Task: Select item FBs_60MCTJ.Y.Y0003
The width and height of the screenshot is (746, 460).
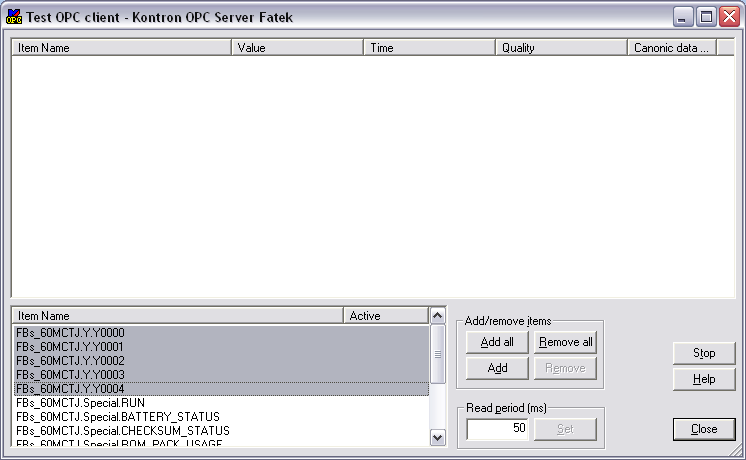Action: (221, 375)
